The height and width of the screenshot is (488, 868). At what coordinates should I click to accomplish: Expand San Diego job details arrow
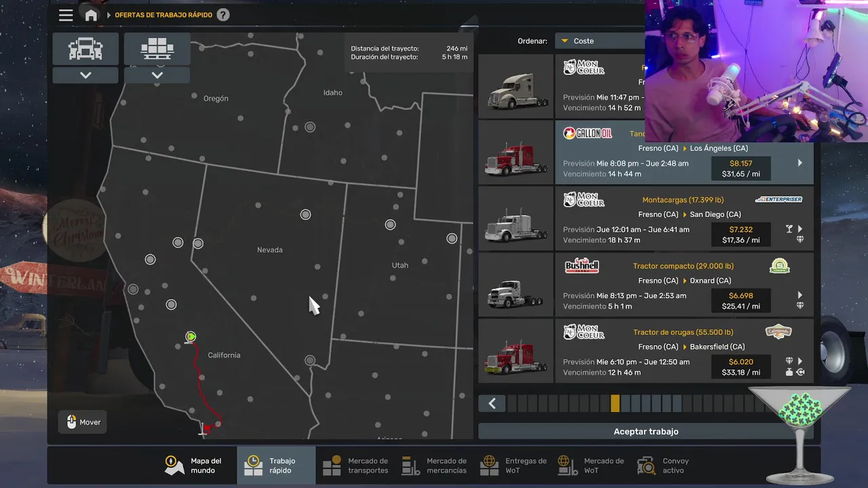800,229
